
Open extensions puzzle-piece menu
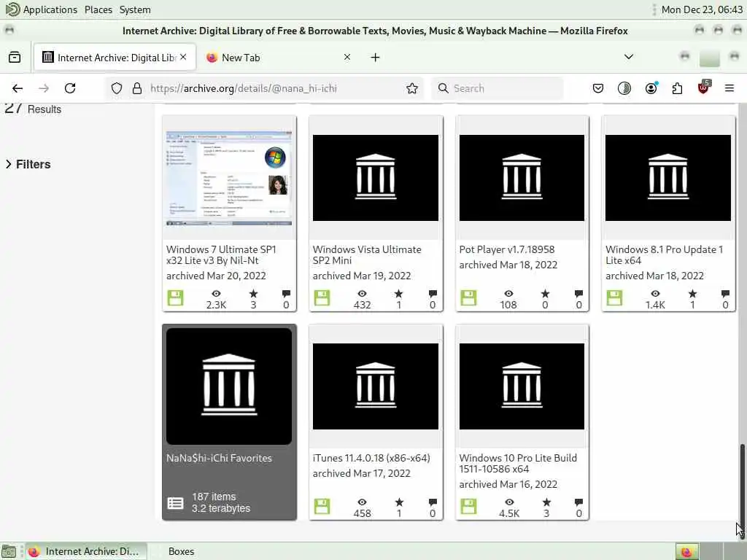pyautogui.click(x=677, y=88)
